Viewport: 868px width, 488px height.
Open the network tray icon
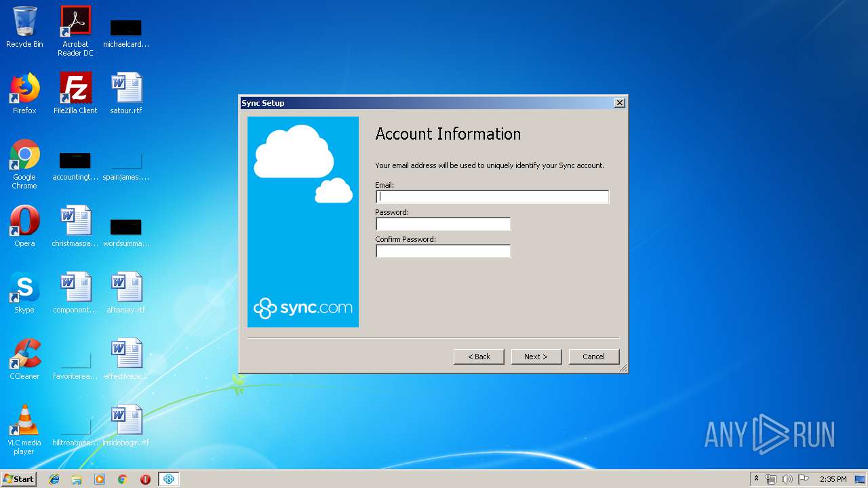tap(771, 479)
